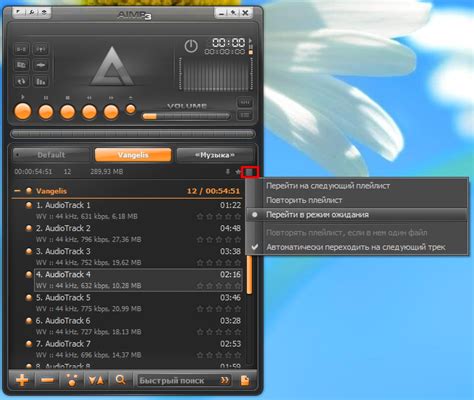
Task: Switch to the Vangelis playlist tab
Action: pyautogui.click(x=133, y=155)
